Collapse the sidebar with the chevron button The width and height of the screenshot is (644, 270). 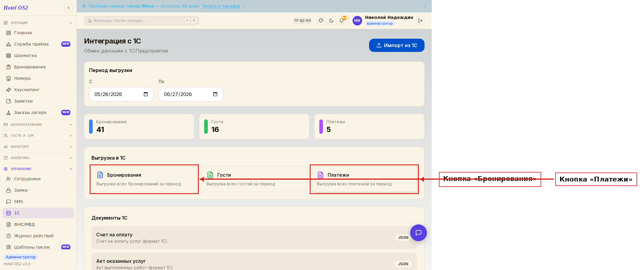(x=69, y=8)
